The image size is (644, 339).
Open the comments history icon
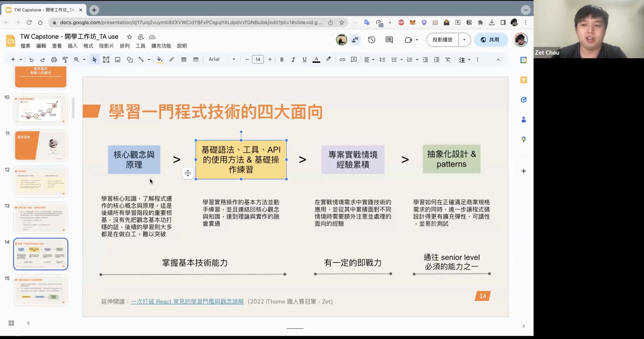389,40
